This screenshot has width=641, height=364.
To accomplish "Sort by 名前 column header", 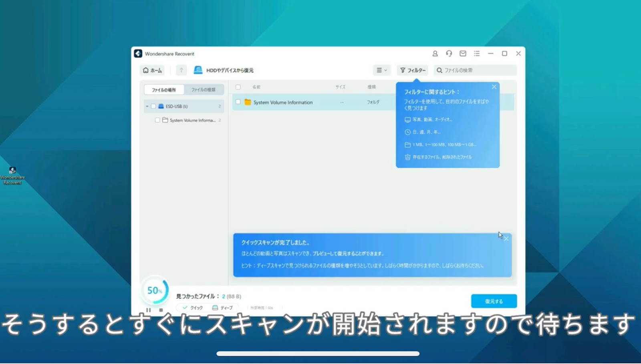I will [256, 87].
